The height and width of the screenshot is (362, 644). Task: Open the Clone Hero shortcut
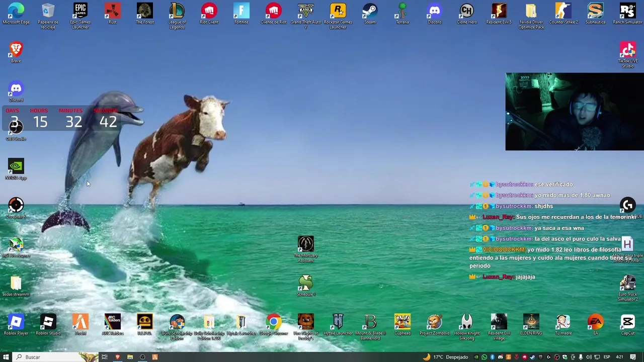click(467, 14)
